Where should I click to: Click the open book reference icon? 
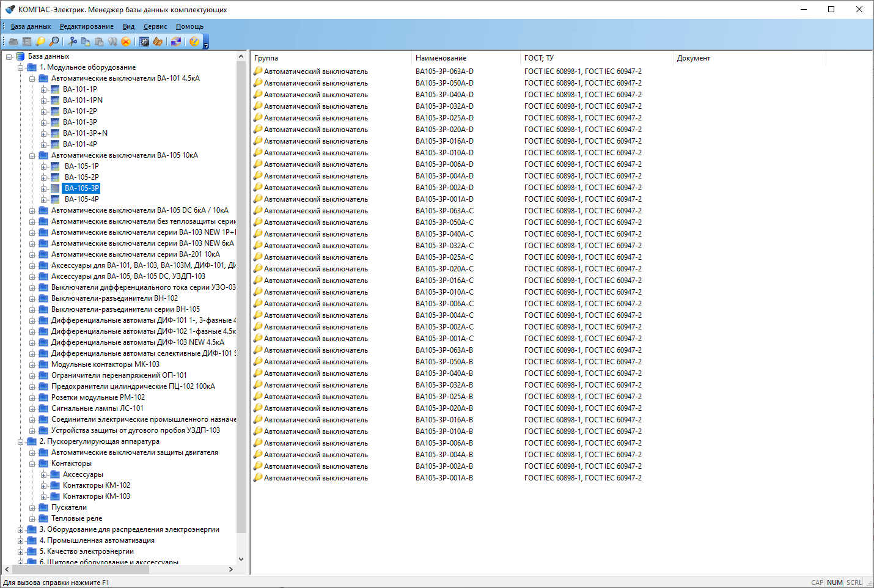(x=158, y=42)
